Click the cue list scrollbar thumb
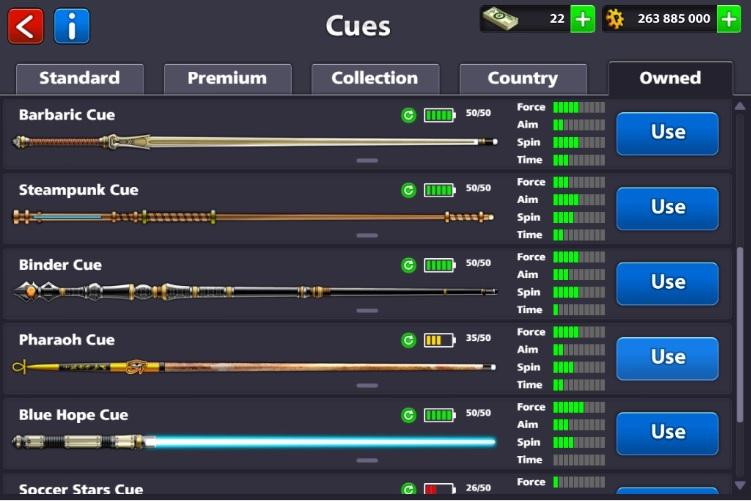Image resolution: width=751 pixels, height=501 pixels. coord(740,334)
